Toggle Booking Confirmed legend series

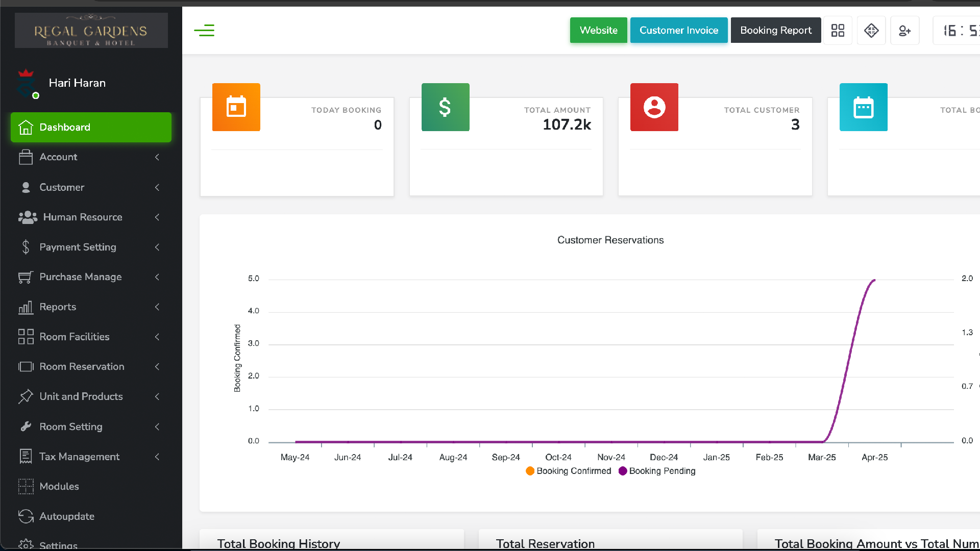(568, 471)
